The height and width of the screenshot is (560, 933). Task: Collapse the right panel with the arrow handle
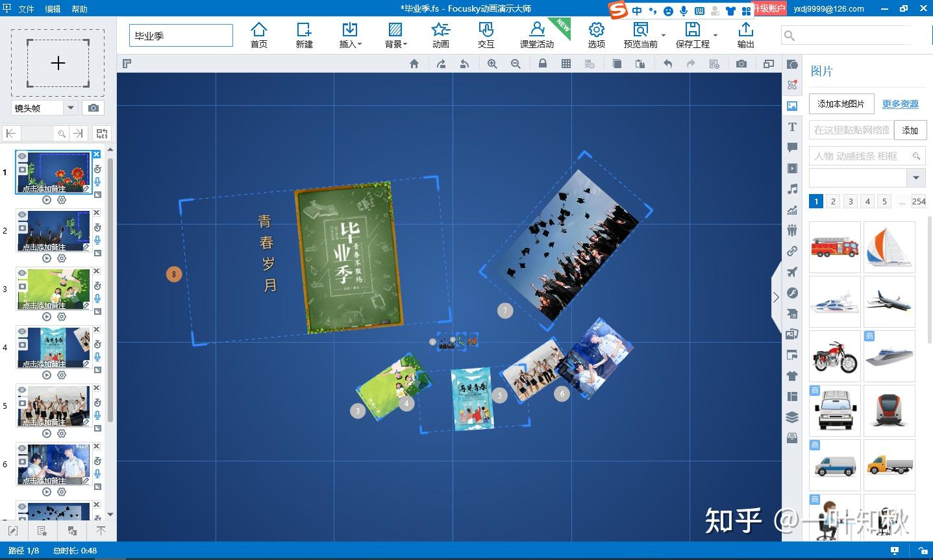tap(776, 297)
